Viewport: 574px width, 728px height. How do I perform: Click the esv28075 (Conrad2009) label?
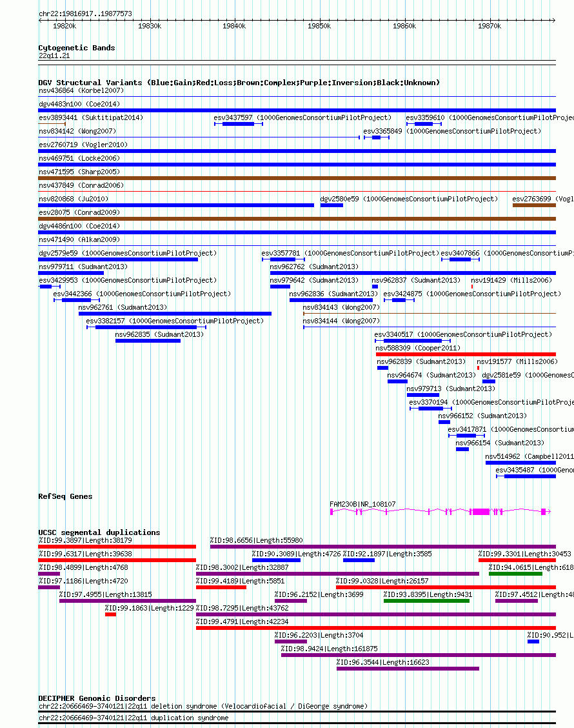[79, 212]
